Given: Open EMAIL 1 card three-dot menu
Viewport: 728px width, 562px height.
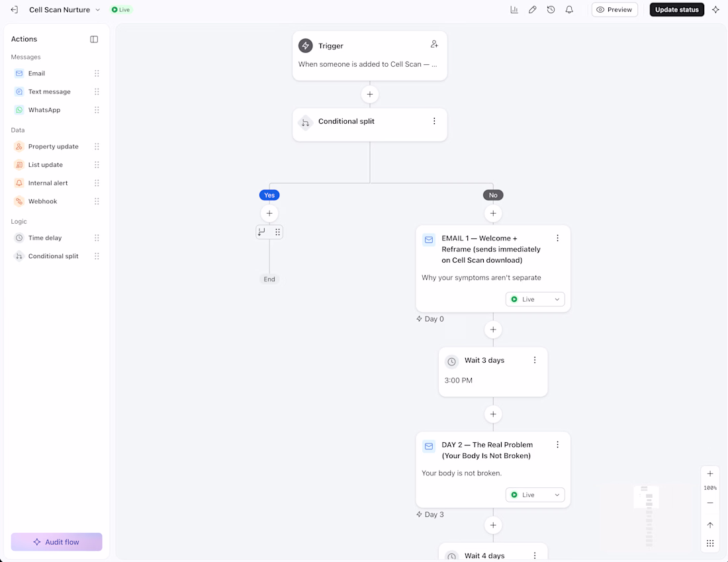Looking at the screenshot, I should coord(558,238).
